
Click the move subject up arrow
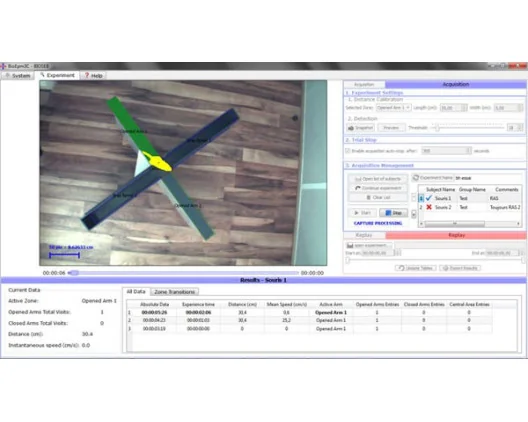tap(414, 197)
